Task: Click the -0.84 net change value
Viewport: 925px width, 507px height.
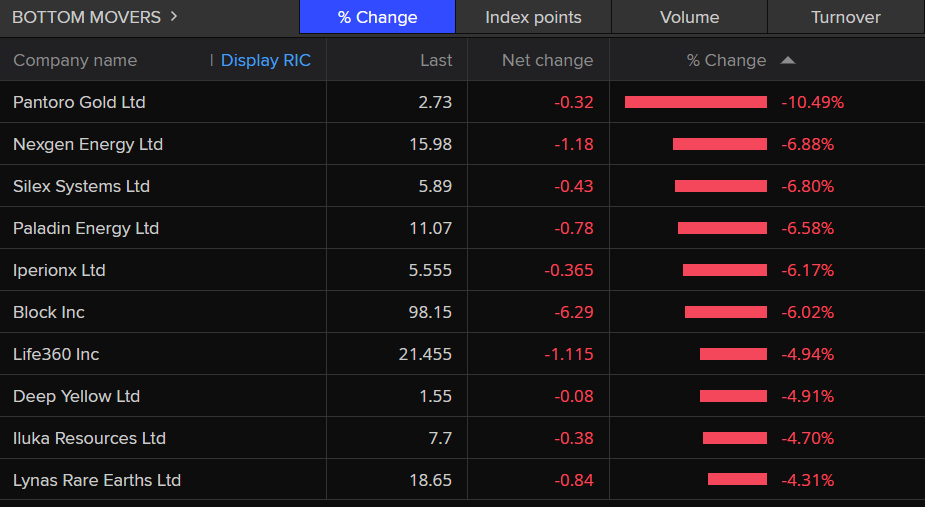Action: click(x=573, y=480)
